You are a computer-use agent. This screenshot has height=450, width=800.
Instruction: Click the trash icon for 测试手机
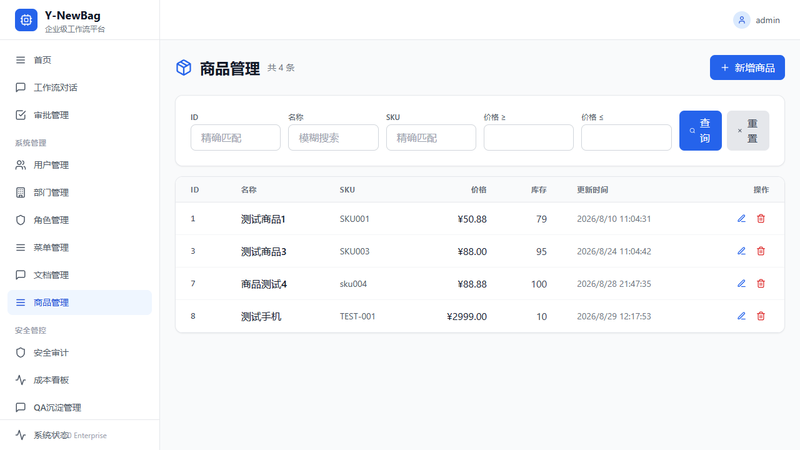761,316
